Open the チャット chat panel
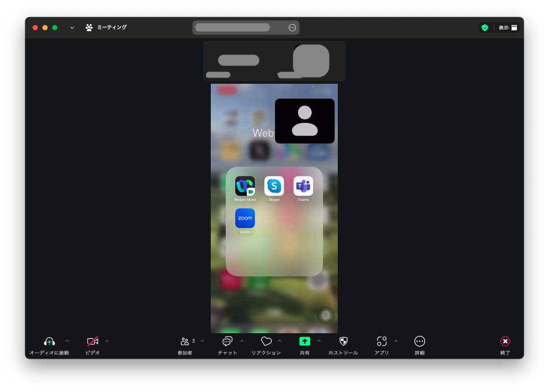The height and width of the screenshot is (392, 549). click(x=227, y=342)
